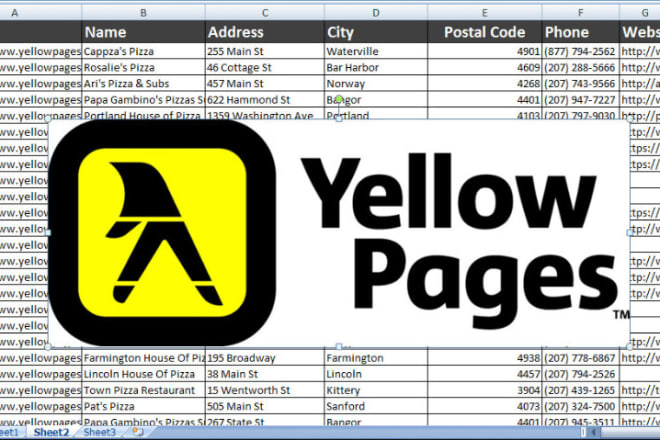
Task: Click the City header cell
Action: click(x=376, y=32)
